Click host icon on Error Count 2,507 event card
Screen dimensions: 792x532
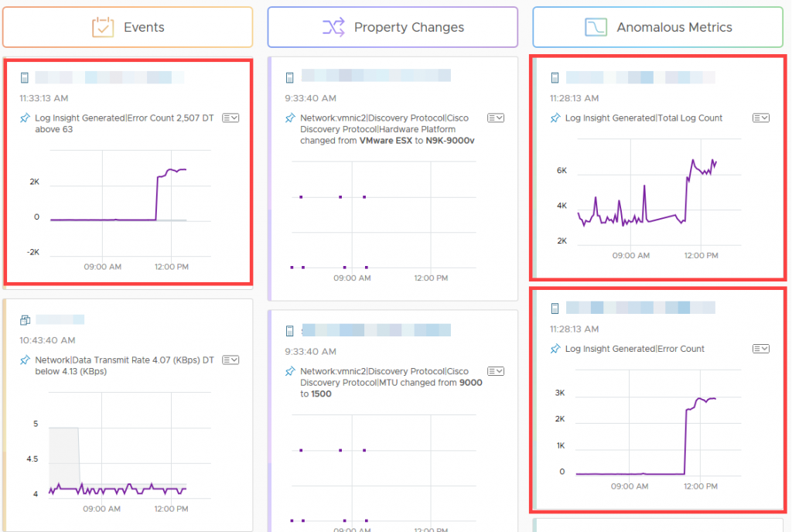coord(24,77)
